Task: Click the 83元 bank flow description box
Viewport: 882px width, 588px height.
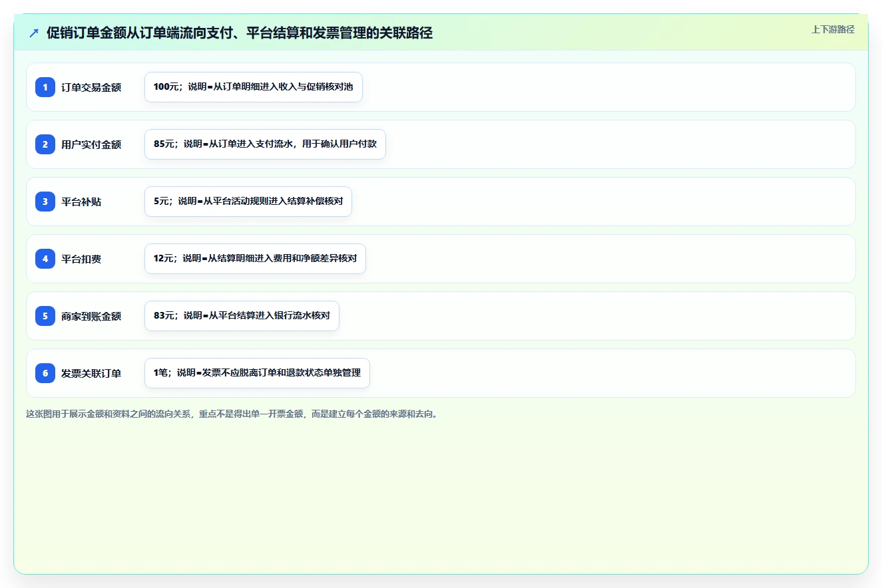Action: pos(242,316)
